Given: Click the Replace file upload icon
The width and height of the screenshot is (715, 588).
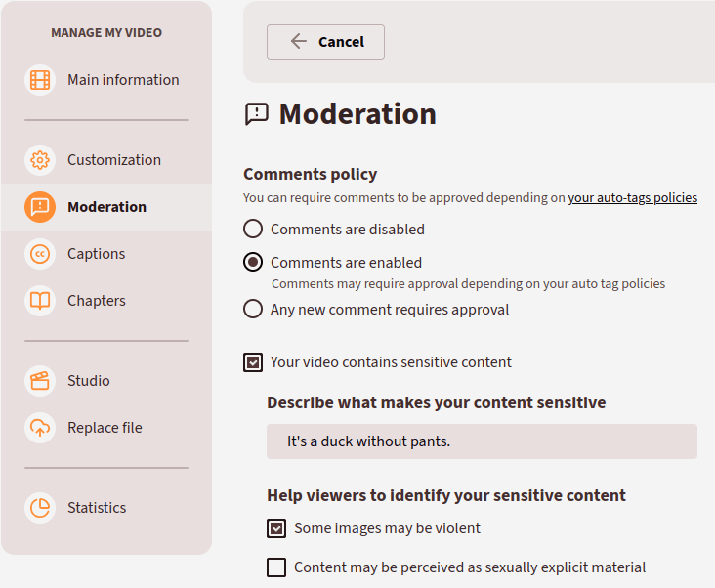Looking at the screenshot, I should 40,428.
